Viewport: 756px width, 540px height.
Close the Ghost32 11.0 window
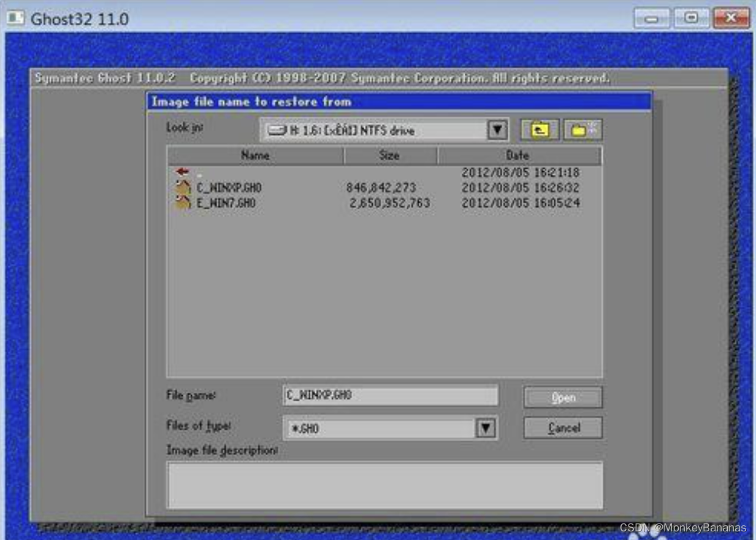click(731, 18)
